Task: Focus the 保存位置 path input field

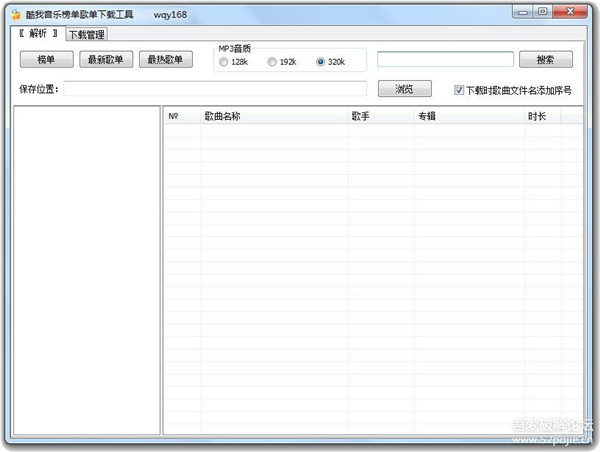Action: click(x=215, y=89)
